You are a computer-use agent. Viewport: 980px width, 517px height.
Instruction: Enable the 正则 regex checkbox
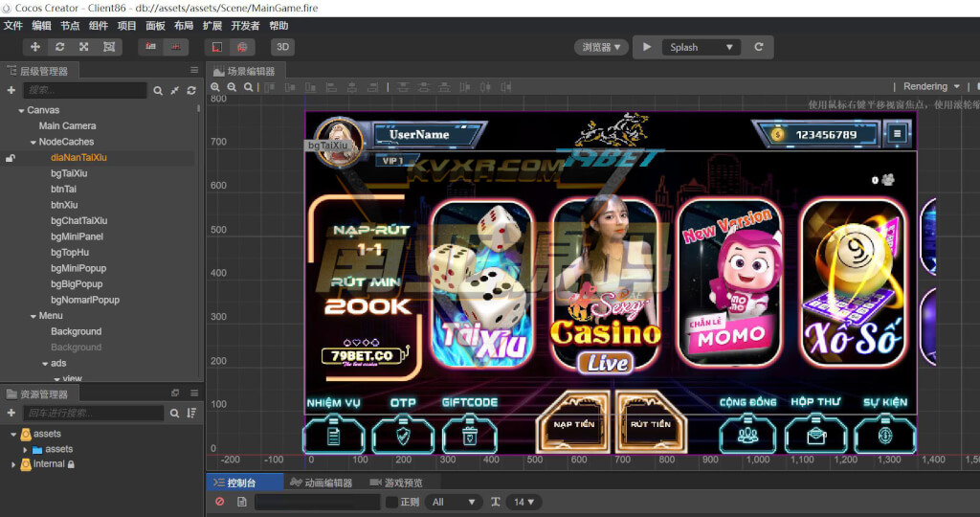point(391,502)
